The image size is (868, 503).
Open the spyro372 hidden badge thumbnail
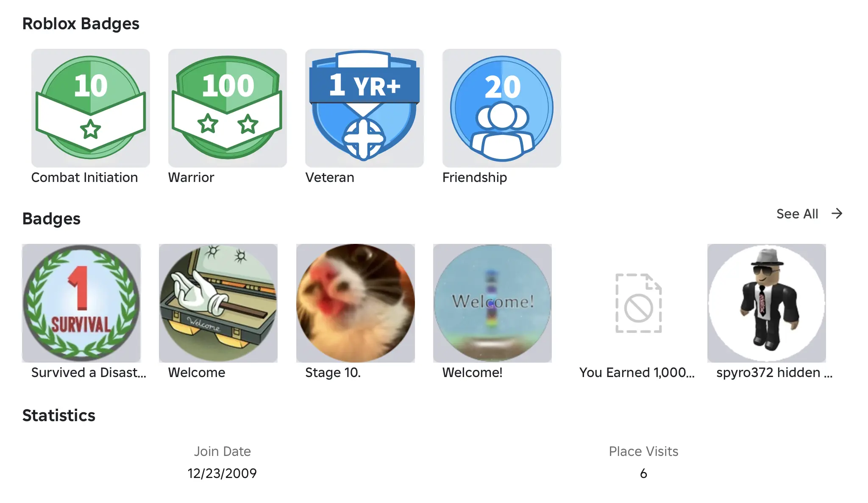tap(767, 303)
